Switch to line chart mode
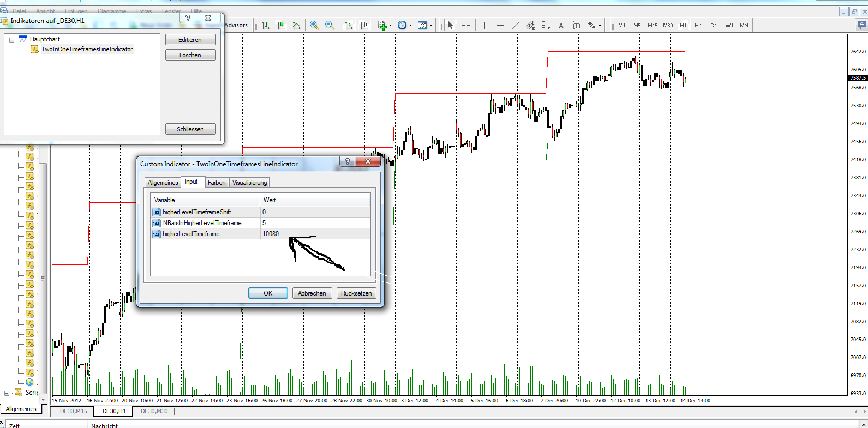 (x=296, y=25)
